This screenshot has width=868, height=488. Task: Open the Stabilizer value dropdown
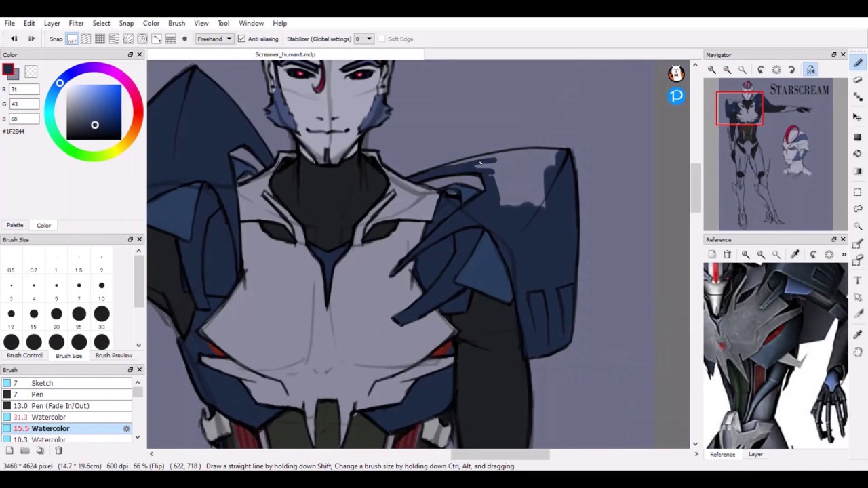tap(369, 39)
